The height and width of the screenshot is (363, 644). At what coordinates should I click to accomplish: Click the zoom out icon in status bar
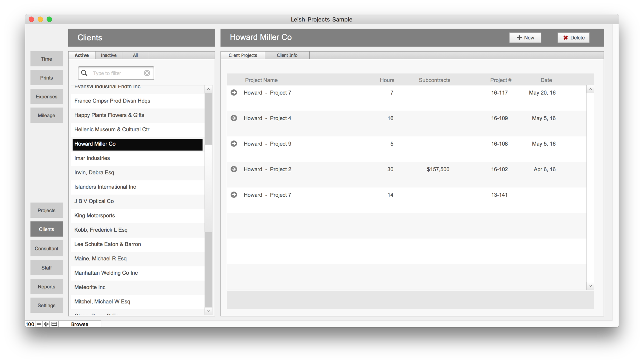click(39, 324)
